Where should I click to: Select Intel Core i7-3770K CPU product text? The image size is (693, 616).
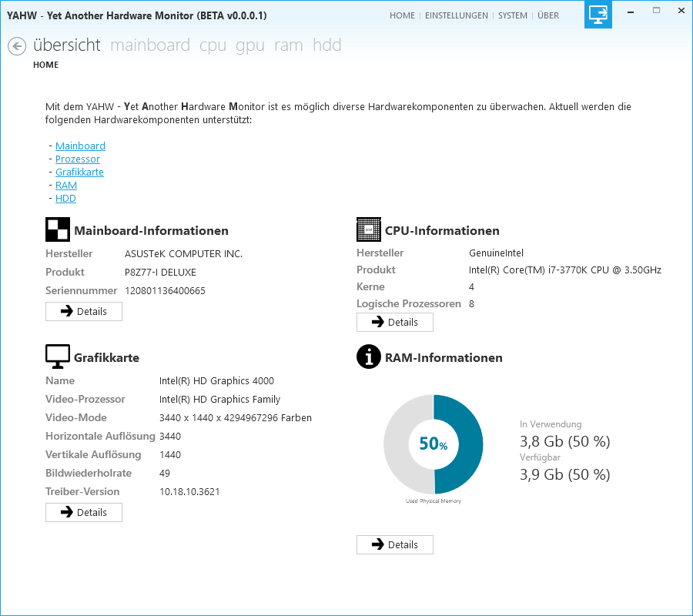pyautogui.click(x=565, y=270)
